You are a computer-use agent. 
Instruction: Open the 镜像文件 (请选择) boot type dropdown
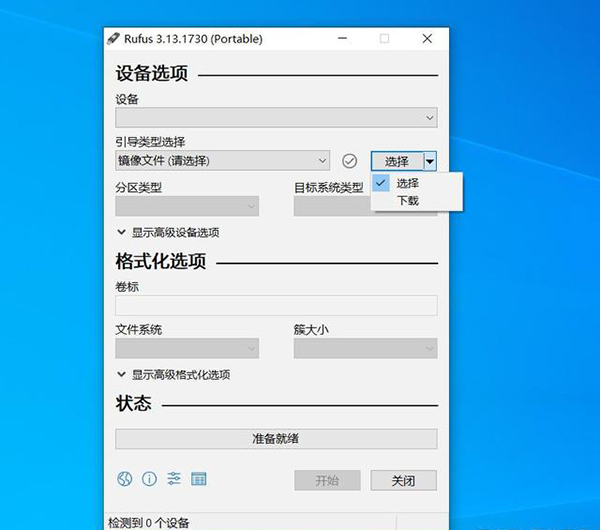[222, 161]
